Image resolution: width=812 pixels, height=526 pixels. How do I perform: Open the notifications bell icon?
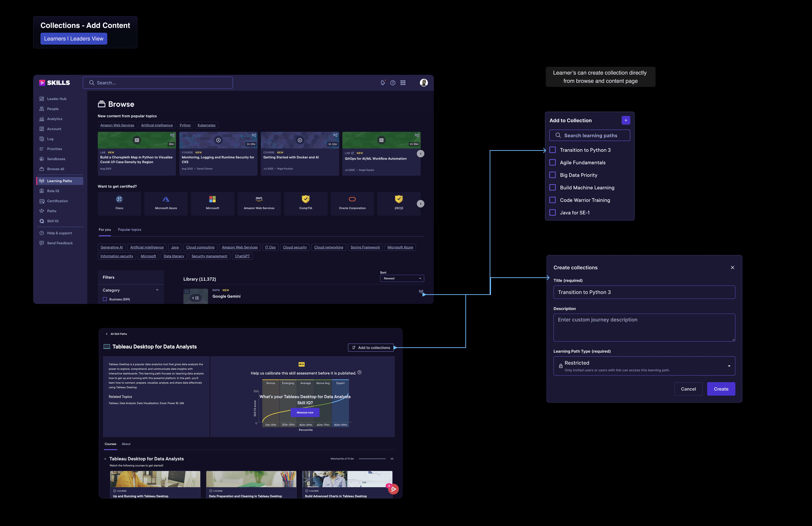[383, 83]
